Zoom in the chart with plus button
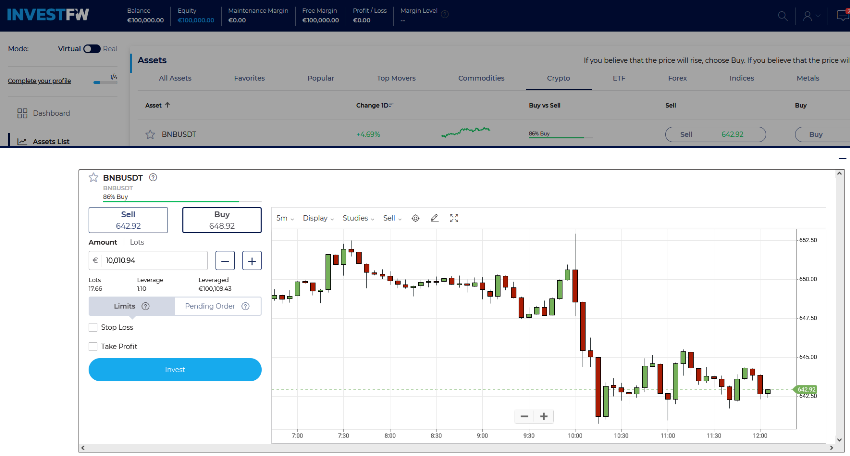 click(x=544, y=416)
